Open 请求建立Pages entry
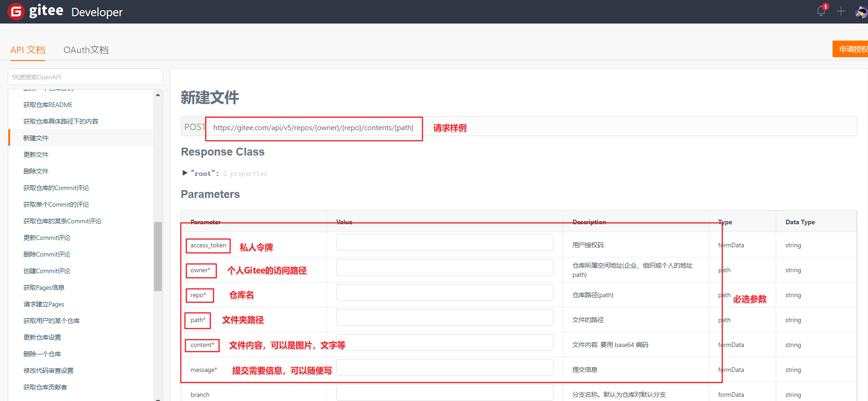The image size is (868, 401). click(44, 304)
